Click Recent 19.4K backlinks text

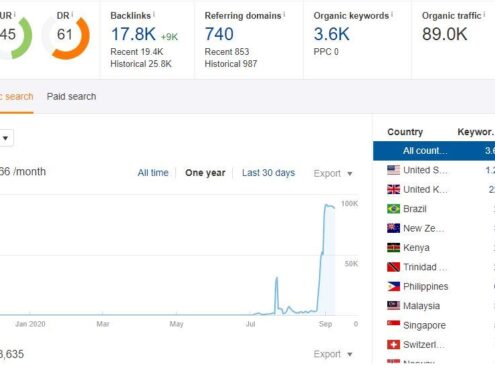(x=137, y=52)
